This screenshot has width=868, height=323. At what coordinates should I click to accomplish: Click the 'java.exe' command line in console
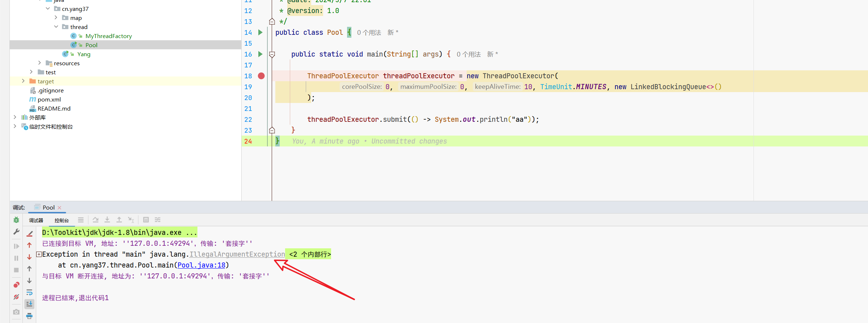tap(119, 232)
